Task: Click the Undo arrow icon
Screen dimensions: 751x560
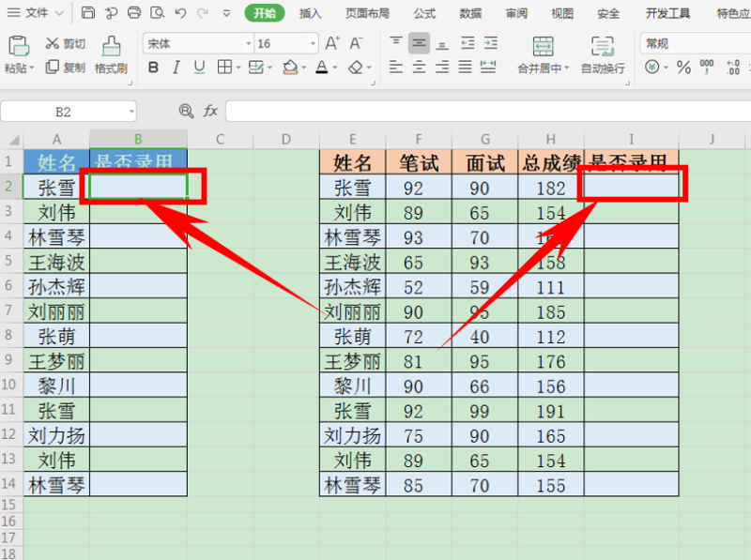Action: point(180,13)
